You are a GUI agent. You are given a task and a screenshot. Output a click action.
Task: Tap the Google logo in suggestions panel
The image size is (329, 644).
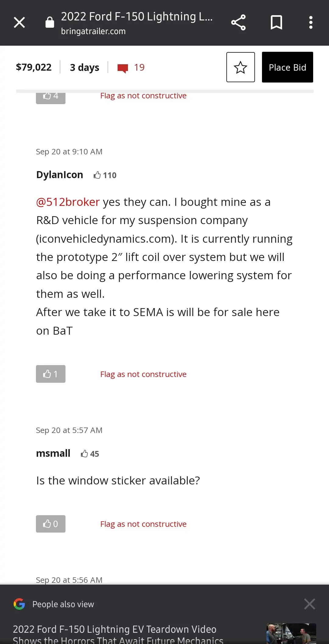(19, 604)
